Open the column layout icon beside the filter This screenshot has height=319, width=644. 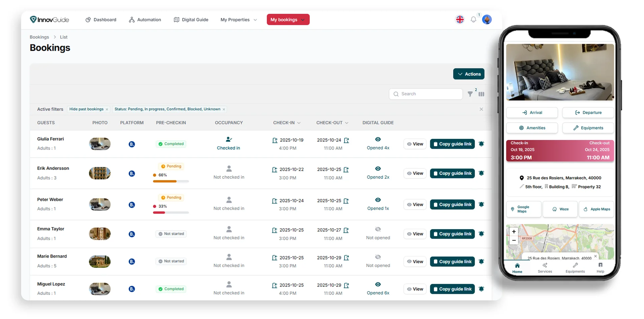(x=481, y=94)
